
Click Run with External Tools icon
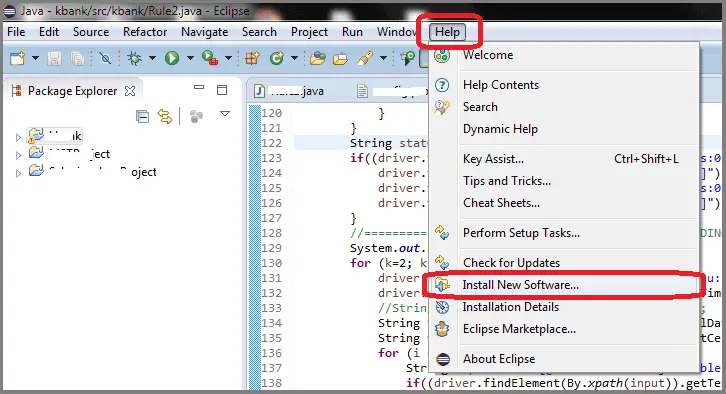[210, 58]
